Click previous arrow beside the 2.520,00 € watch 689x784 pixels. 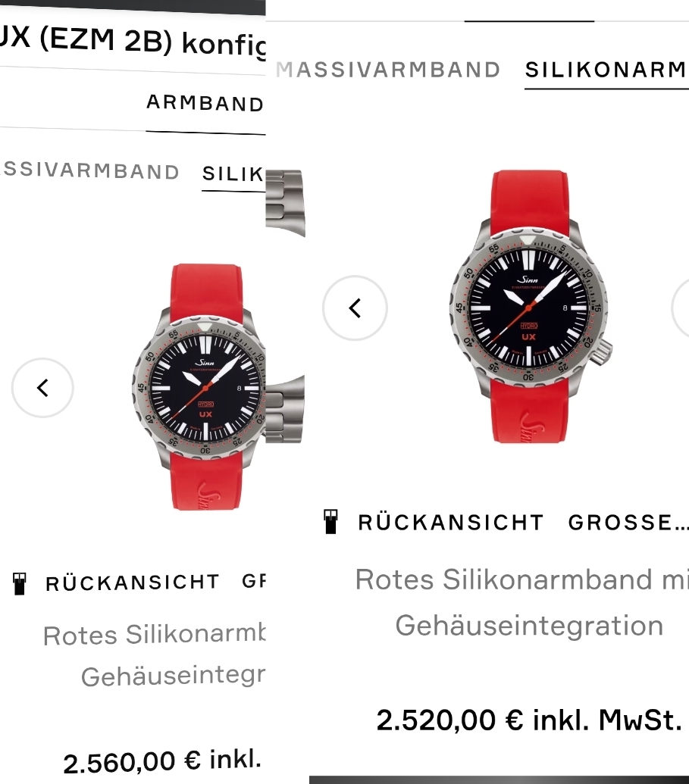355,308
